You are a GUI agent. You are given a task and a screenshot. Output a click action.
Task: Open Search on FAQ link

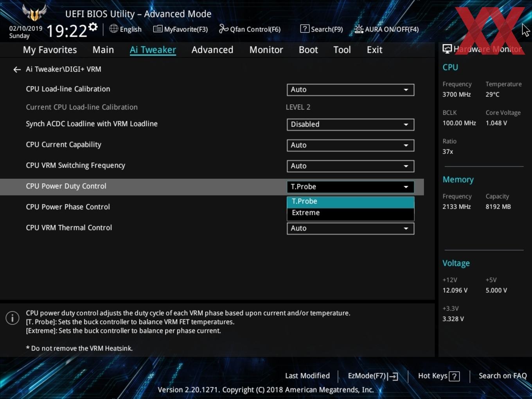(503, 376)
